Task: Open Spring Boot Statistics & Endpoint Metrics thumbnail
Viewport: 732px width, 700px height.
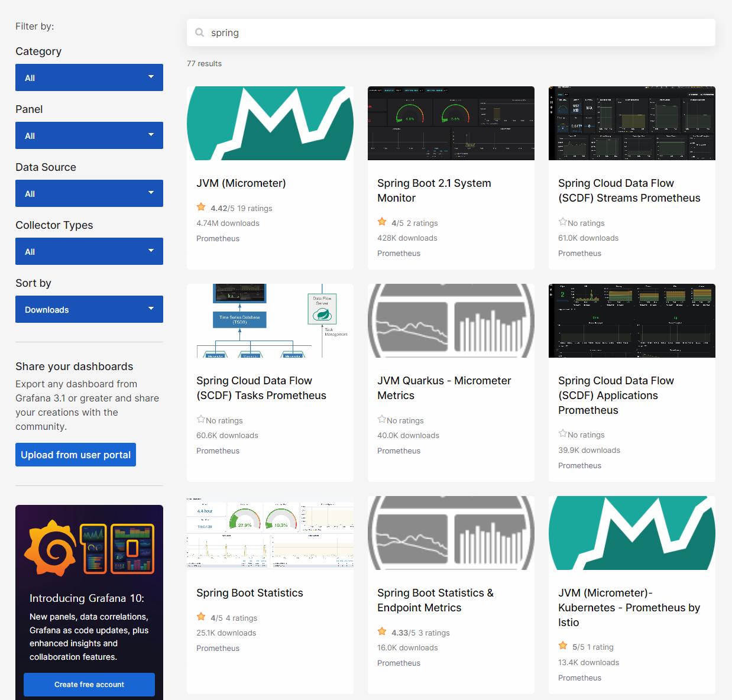Action: [451, 533]
